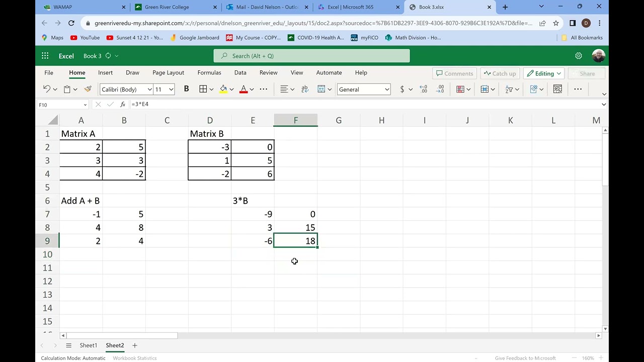This screenshot has height=362, width=644.
Task: Click Format as Table icon
Action: 485,89
